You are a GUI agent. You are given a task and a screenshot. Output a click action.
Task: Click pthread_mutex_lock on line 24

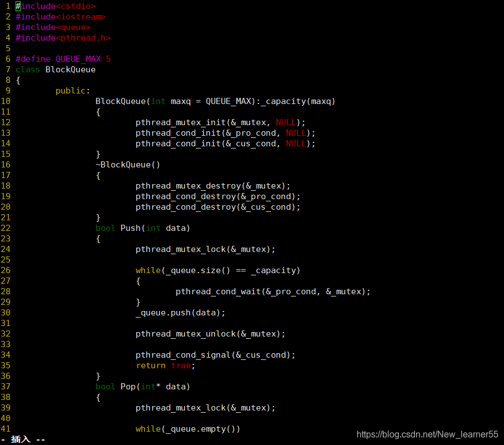(x=205, y=249)
